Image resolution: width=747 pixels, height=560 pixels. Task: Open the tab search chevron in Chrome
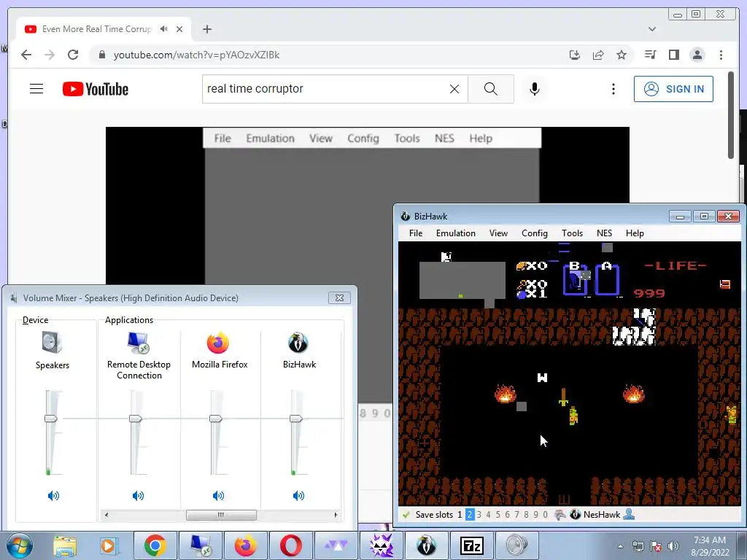click(x=652, y=29)
